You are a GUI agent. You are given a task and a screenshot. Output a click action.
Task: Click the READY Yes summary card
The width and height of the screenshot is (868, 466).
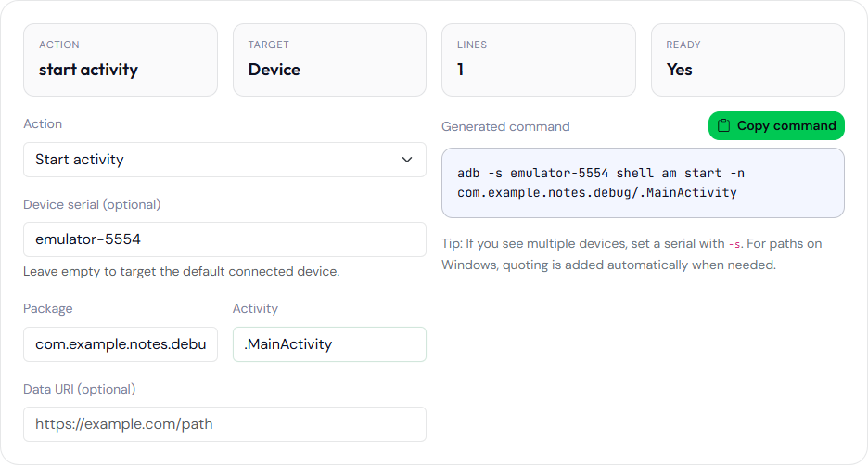tap(747, 59)
